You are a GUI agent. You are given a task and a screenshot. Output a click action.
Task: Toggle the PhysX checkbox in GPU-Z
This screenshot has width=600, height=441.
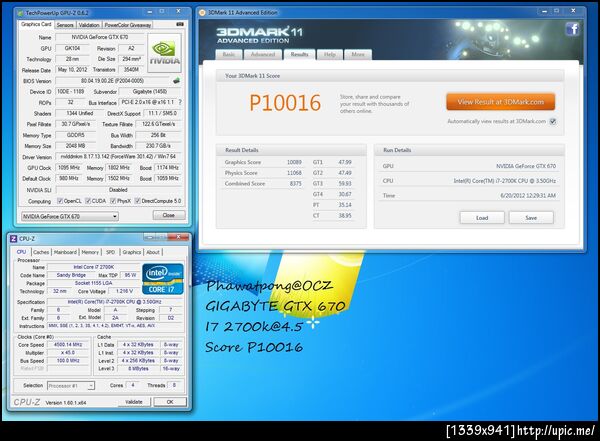click(113, 201)
